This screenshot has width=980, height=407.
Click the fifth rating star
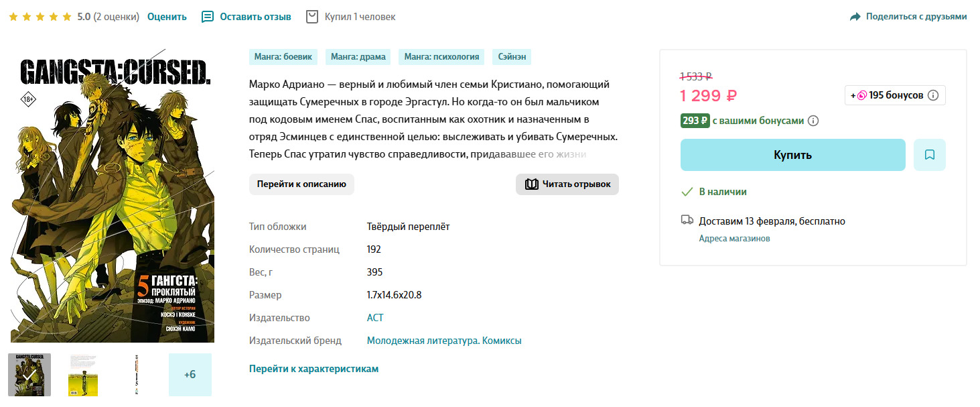pyautogui.click(x=67, y=17)
